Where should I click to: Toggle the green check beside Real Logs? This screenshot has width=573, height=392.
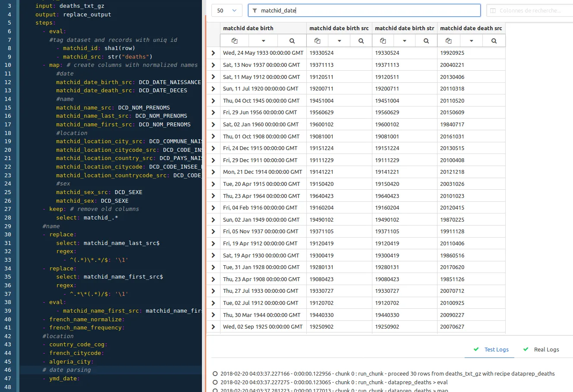click(525, 349)
